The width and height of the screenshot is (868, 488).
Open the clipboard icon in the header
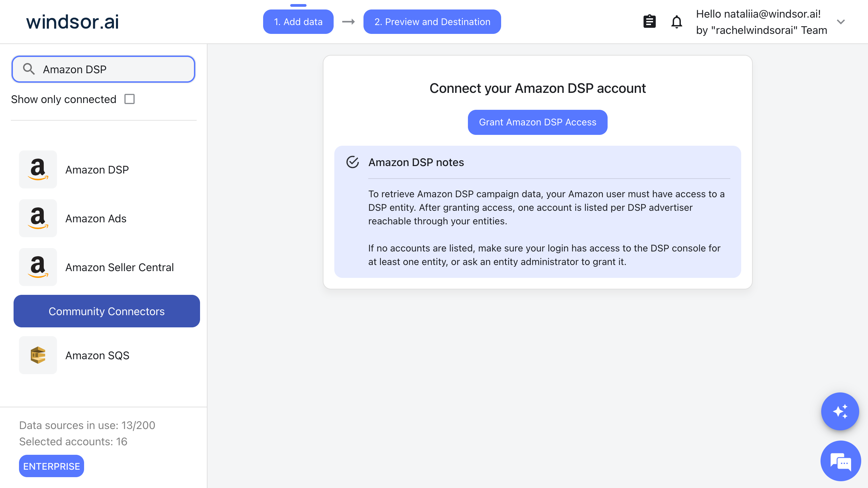click(x=649, y=22)
